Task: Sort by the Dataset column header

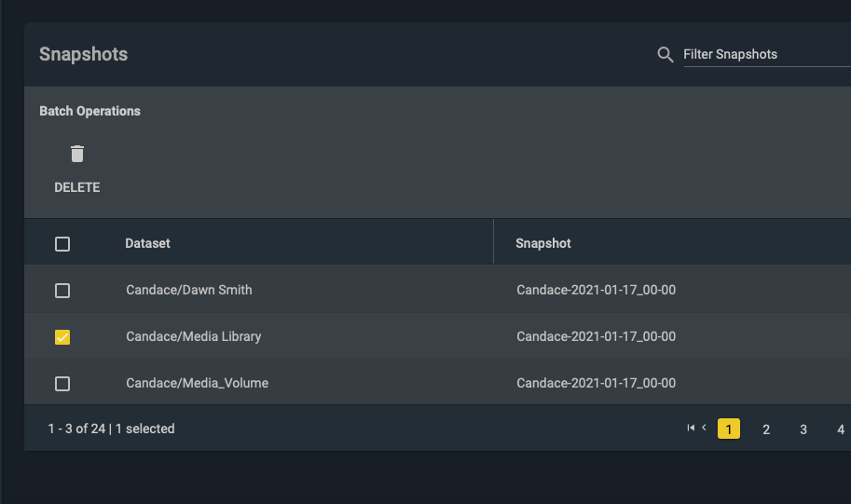Action: point(147,243)
